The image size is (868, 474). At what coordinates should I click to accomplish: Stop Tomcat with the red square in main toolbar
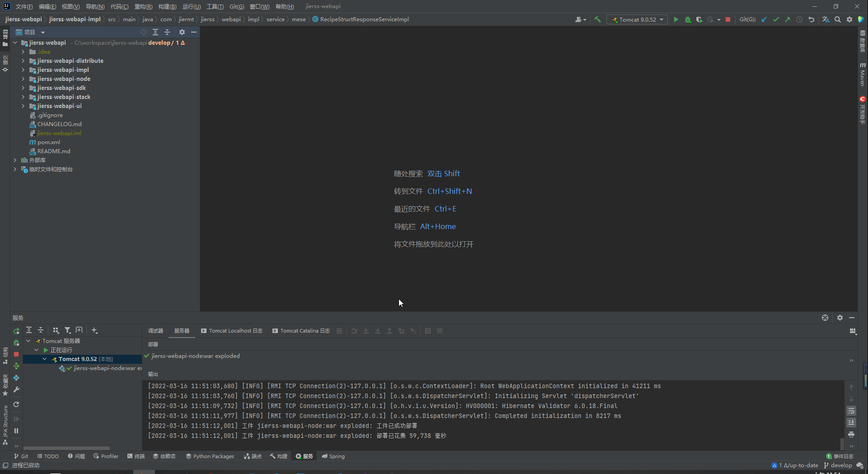[x=728, y=19]
